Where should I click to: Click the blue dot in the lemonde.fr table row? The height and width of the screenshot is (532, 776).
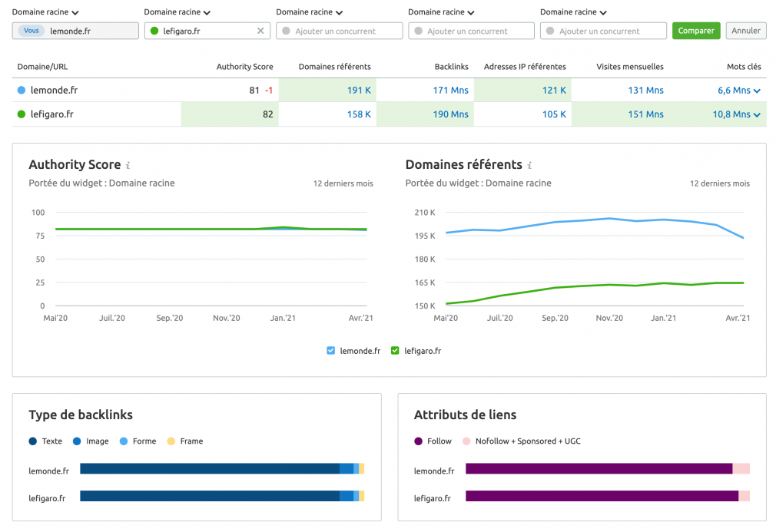click(22, 90)
